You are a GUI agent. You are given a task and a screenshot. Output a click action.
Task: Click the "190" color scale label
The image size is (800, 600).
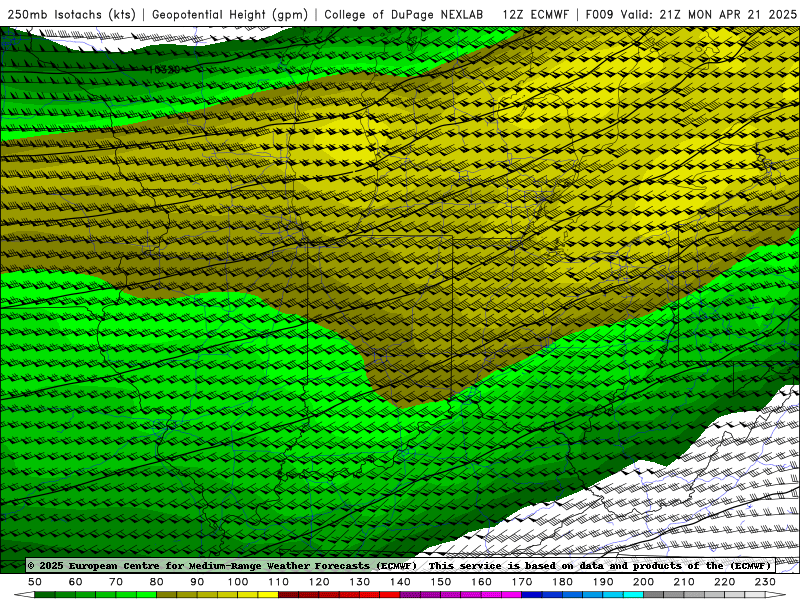(603, 582)
